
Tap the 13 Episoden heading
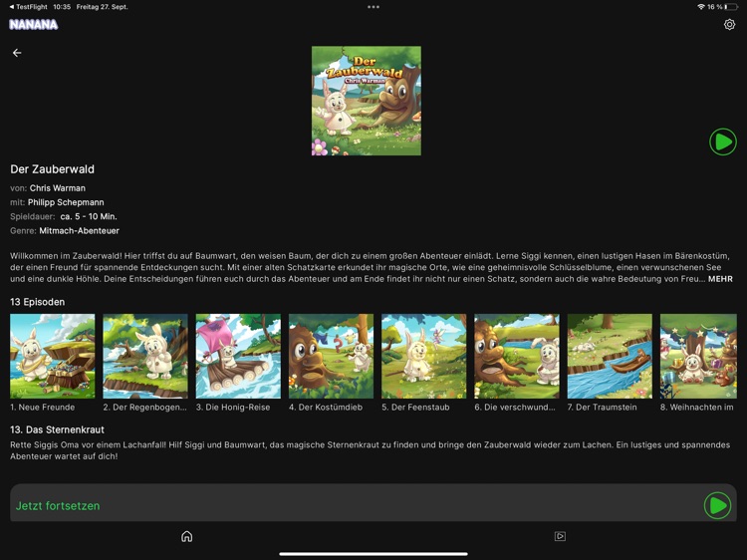(37, 302)
